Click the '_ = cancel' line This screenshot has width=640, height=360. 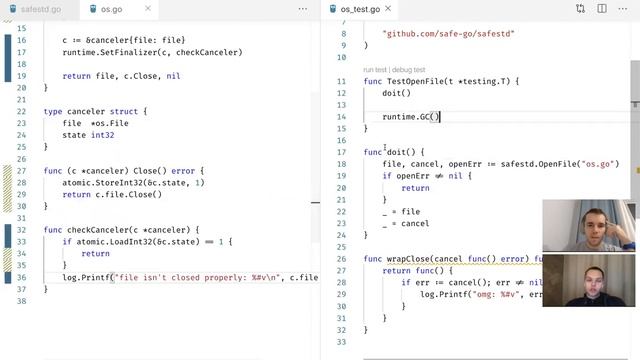406,223
